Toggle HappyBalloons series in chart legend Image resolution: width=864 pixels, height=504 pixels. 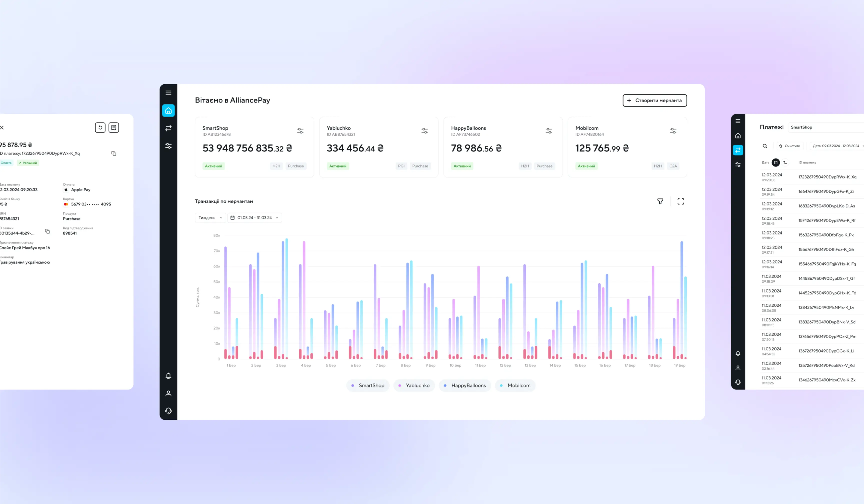coord(465,385)
